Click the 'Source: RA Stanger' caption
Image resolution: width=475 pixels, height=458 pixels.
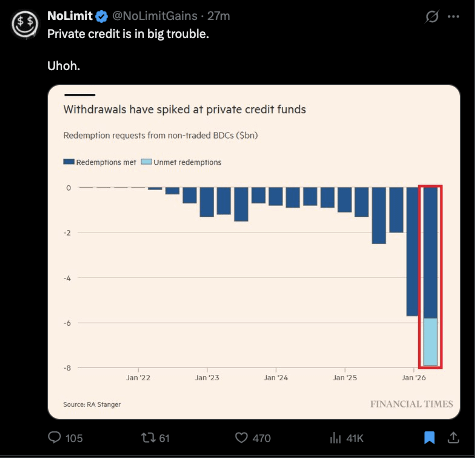[x=92, y=404]
